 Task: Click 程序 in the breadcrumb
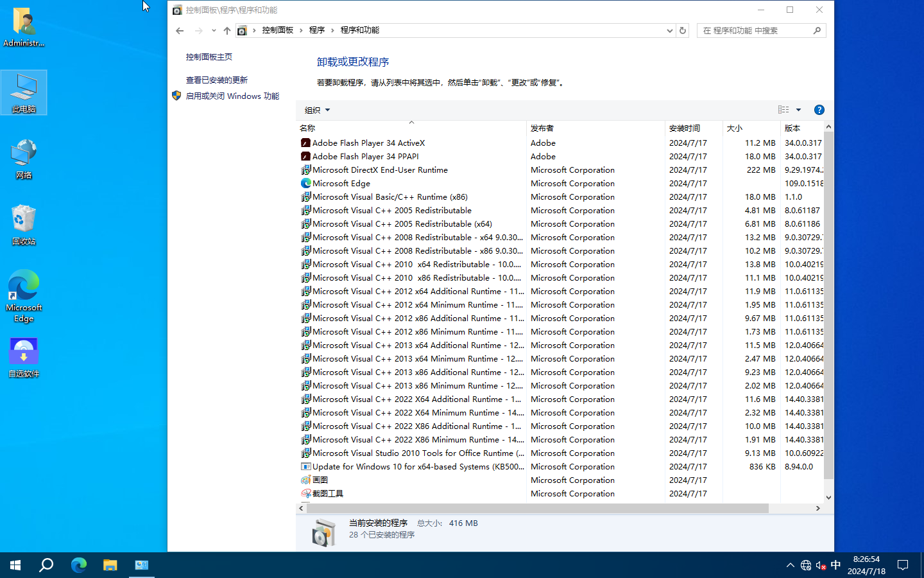pos(317,30)
